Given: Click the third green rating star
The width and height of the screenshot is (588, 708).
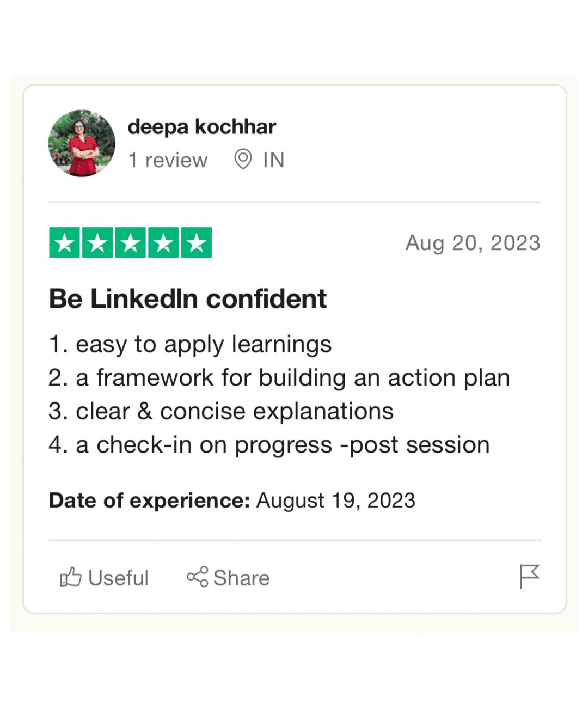Looking at the screenshot, I should pyautogui.click(x=131, y=242).
